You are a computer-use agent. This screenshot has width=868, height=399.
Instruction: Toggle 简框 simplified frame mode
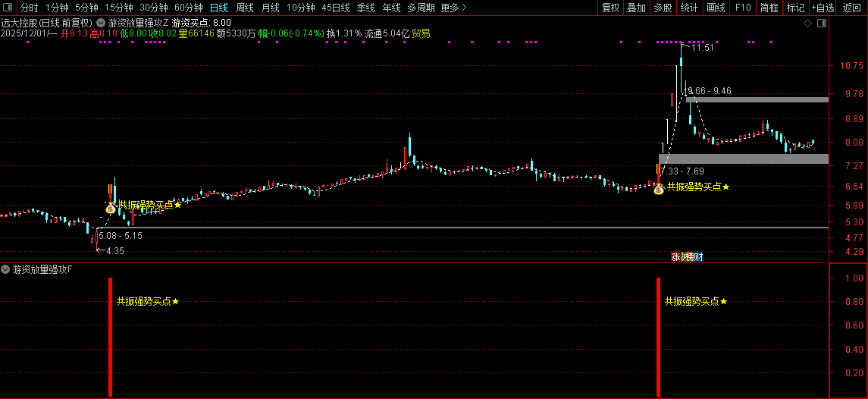(x=769, y=8)
